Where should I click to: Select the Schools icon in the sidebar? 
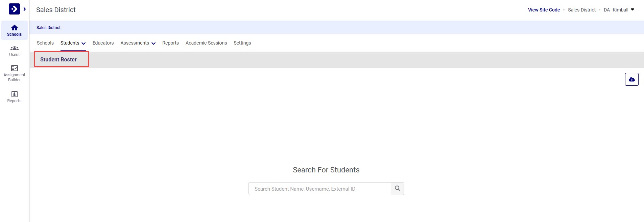14,30
